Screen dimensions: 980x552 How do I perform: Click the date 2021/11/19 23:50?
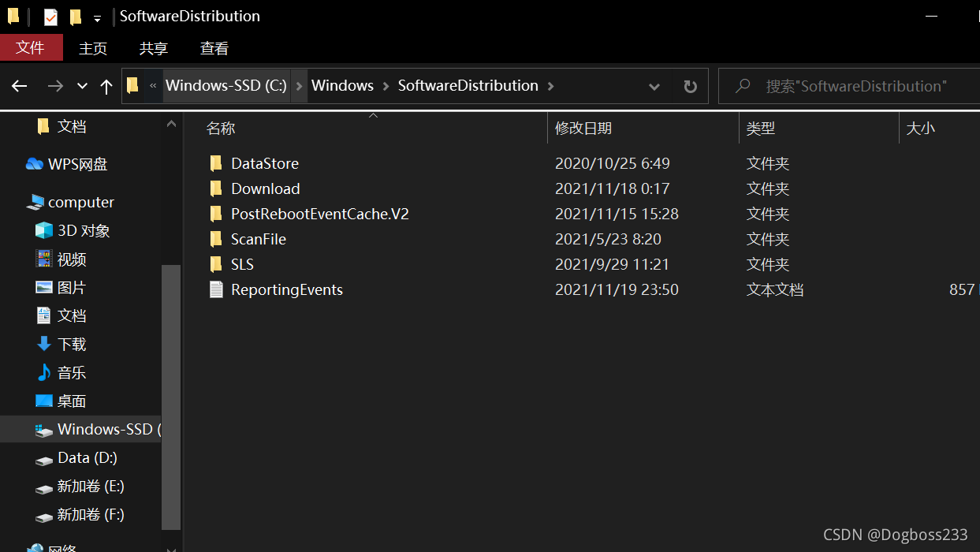[x=617, y=289]
